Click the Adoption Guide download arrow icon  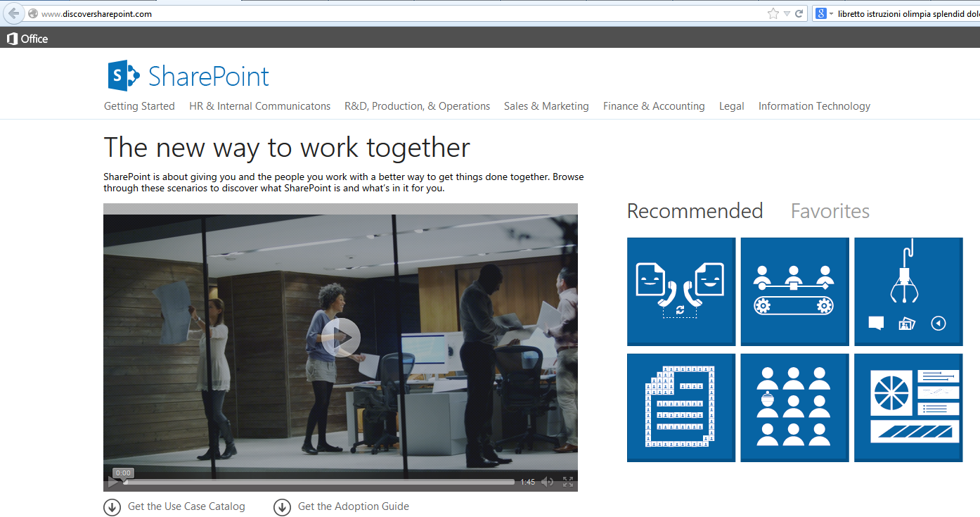282,507
